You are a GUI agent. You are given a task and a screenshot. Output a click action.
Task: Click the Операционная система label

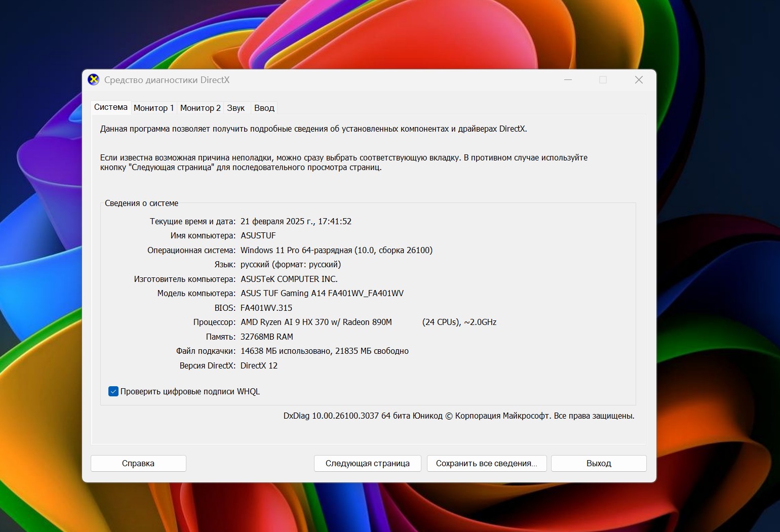191,250
